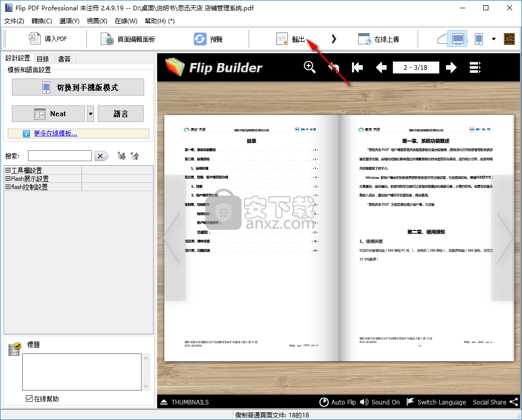The height and width of the screenshot is (420, 522).
Task: Open the preview device dropdown arrow
Action: tap(494, 39)
